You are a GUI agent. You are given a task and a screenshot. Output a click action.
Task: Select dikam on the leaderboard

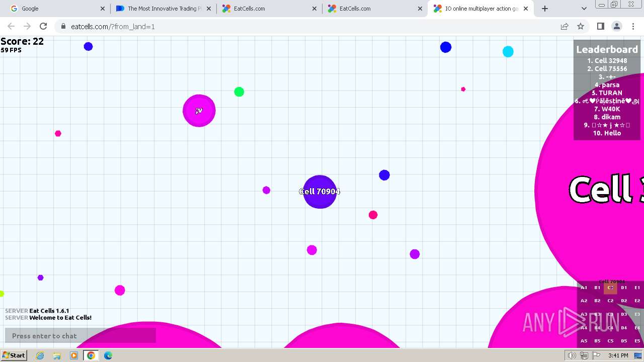click(x=607, y=117)
